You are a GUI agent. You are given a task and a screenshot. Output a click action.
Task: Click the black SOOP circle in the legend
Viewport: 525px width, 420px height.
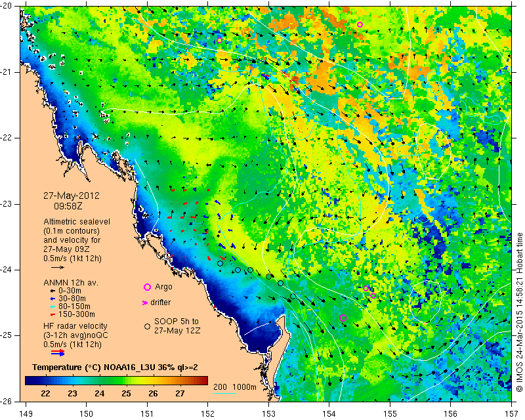pyautogui.click(x=147, y=326)
